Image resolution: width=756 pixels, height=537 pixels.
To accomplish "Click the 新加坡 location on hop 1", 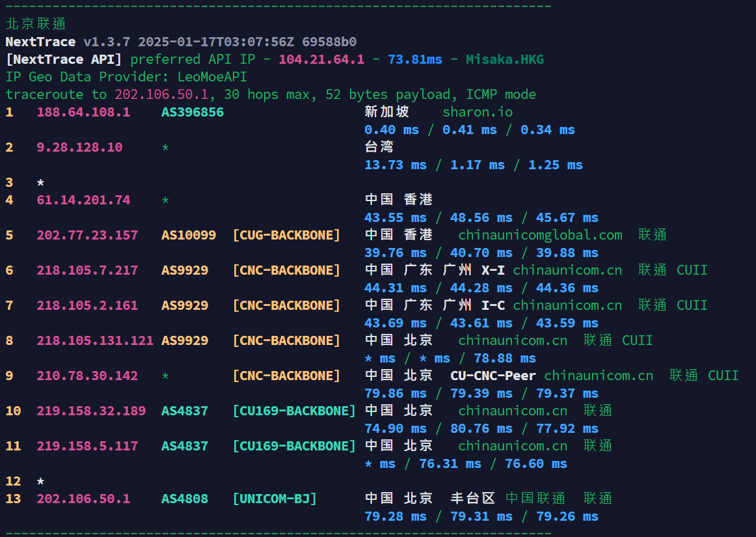I will [x=386, y=111].
